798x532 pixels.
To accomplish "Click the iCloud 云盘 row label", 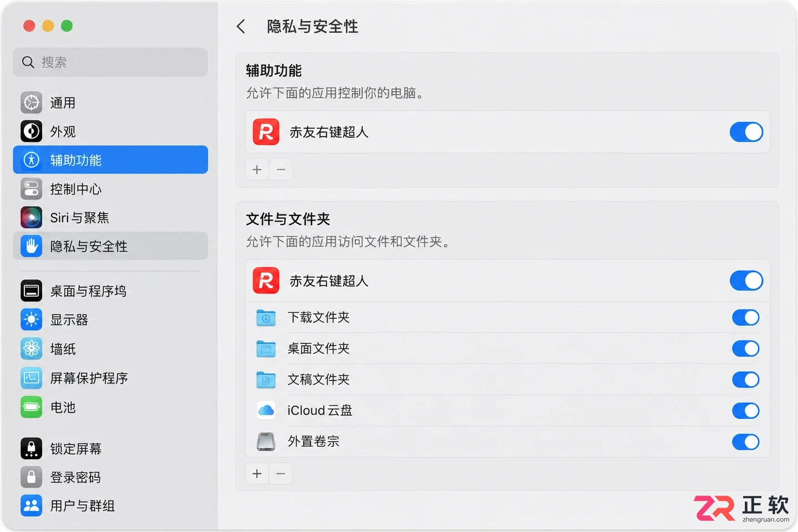I will pyautogui.click(x=320, y=411).
